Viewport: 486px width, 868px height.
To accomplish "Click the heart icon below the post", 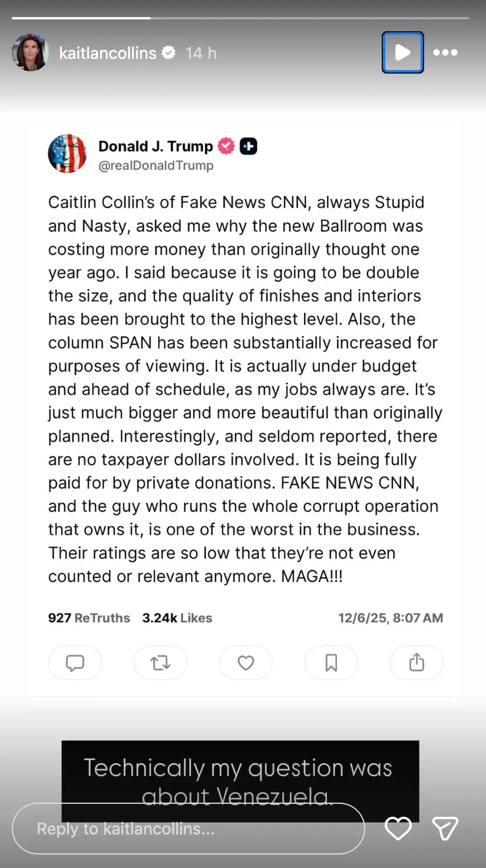I will pyautogui.click(x=246, y=662).
